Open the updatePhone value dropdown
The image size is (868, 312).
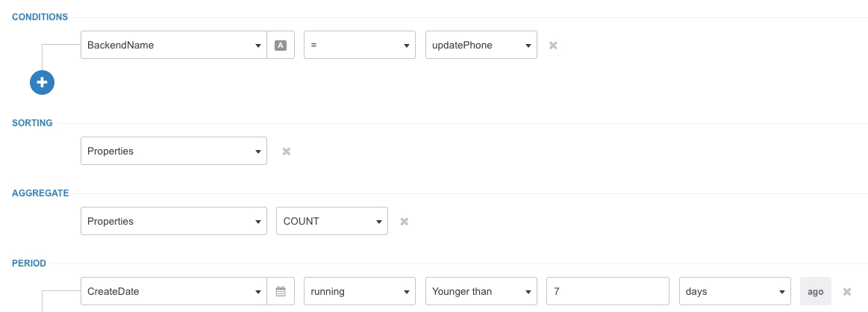click(481, 45)
